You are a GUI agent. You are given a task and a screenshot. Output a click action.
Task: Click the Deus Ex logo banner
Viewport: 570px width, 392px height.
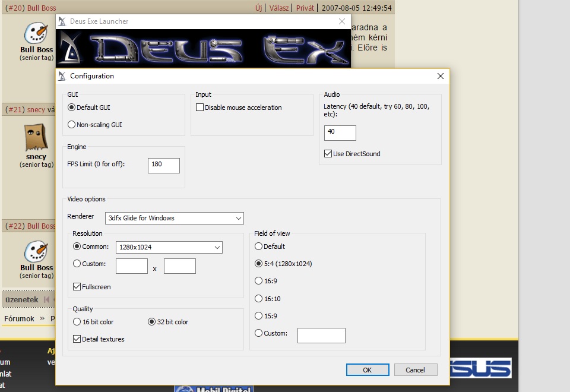click(x=203, y=48)
